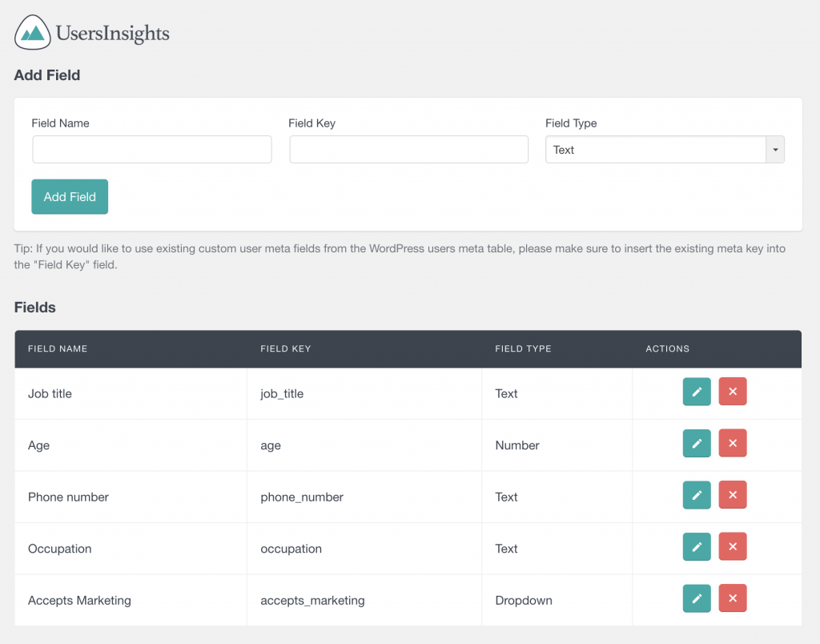Edit the Phone number field
This screenshot has width=820, height=644.
696,495
